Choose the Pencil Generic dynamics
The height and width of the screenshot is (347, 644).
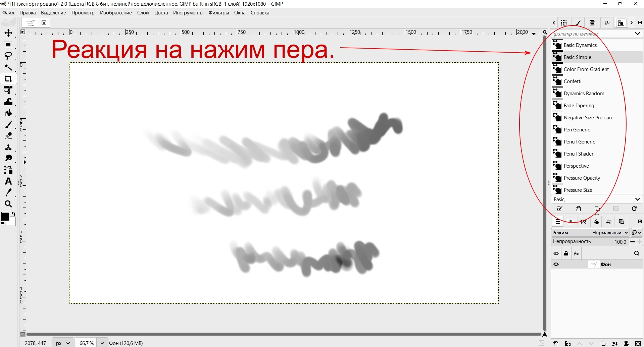pos(579,142)
